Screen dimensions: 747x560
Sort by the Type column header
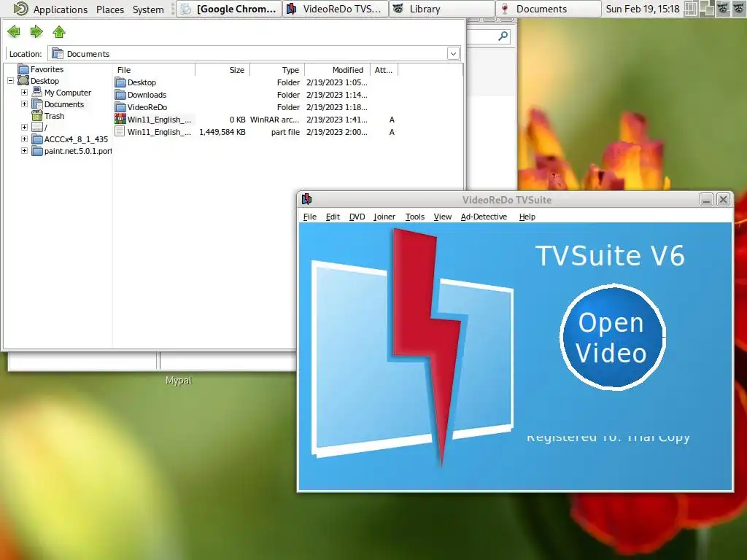pyautogui.click(x=277, y=70)
